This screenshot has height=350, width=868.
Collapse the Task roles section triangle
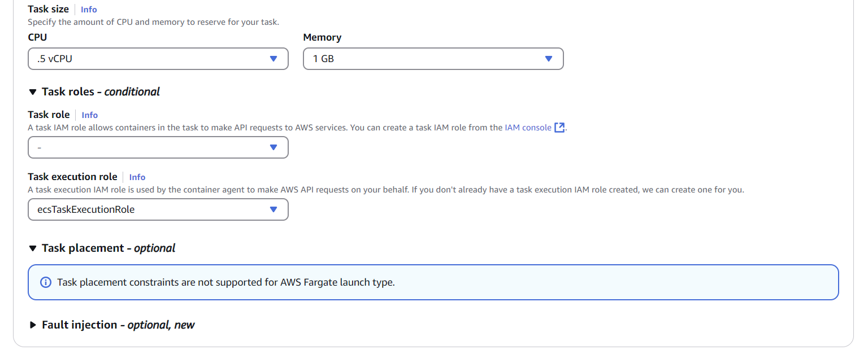coord(33,92)
